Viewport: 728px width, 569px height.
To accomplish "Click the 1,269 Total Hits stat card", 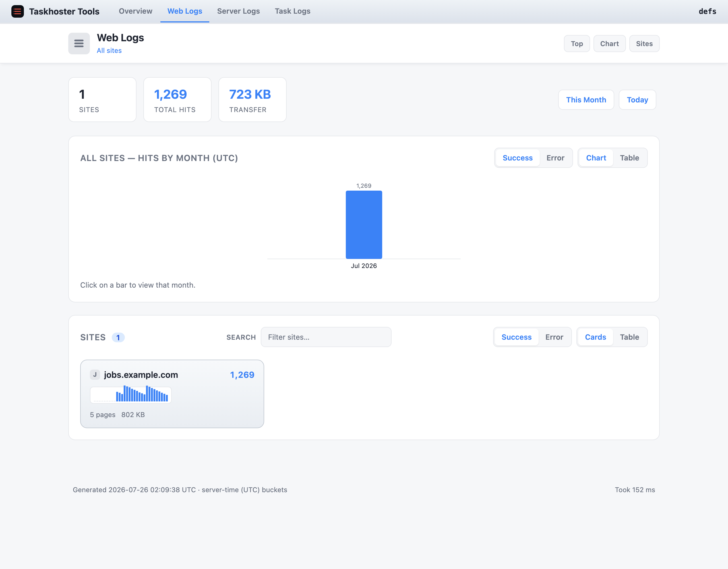I will [x=177, y=100].
